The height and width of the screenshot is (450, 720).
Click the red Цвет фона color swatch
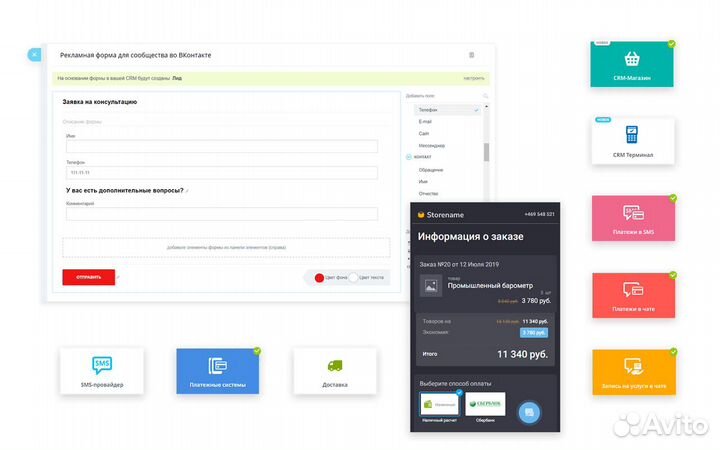(x=320, y=278)
